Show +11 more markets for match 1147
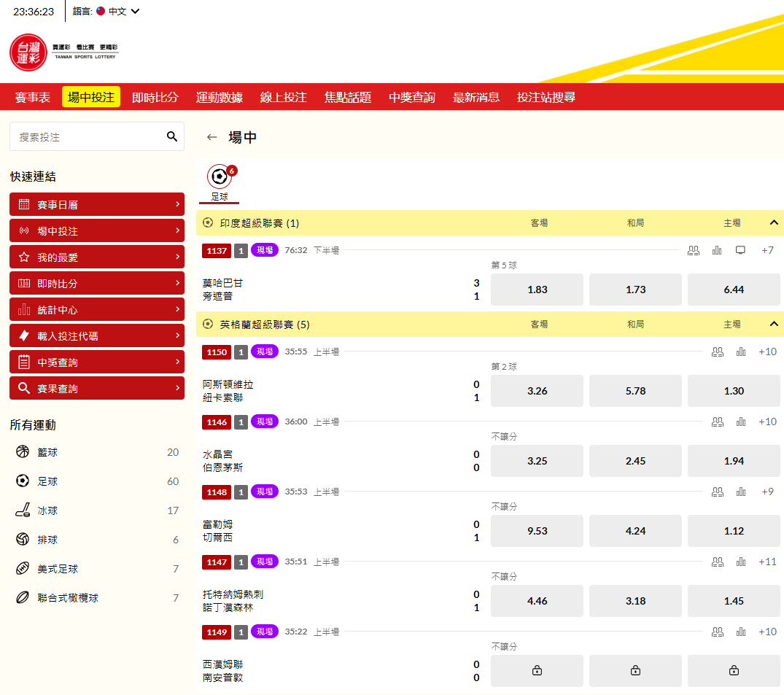 tap(767, 562)
